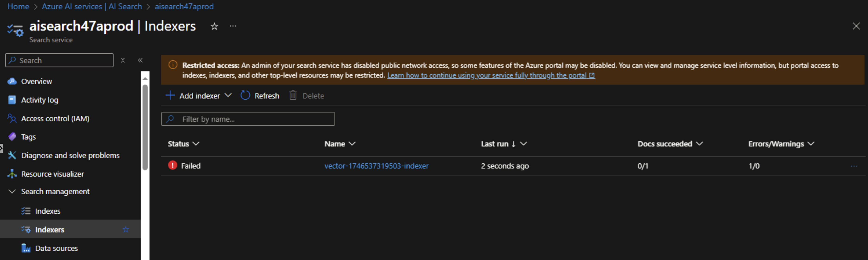Close the Indexers blade with the X
This screenshot has width=868, height=260.
pos(856,26)
